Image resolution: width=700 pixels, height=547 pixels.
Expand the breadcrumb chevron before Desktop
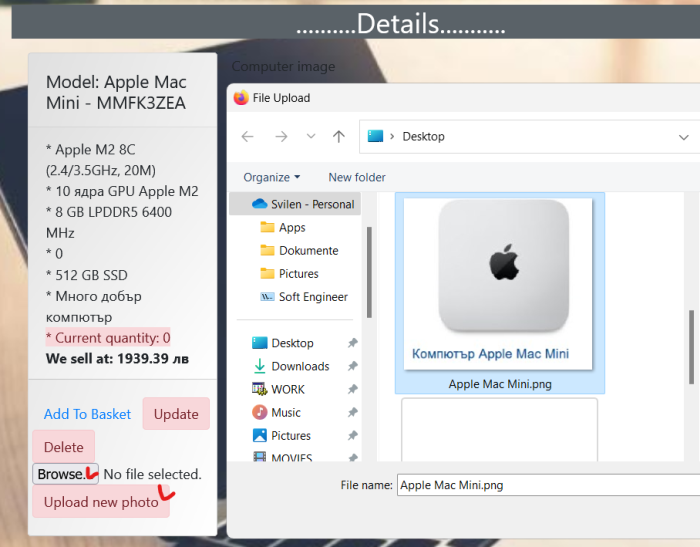click(392, 136)
